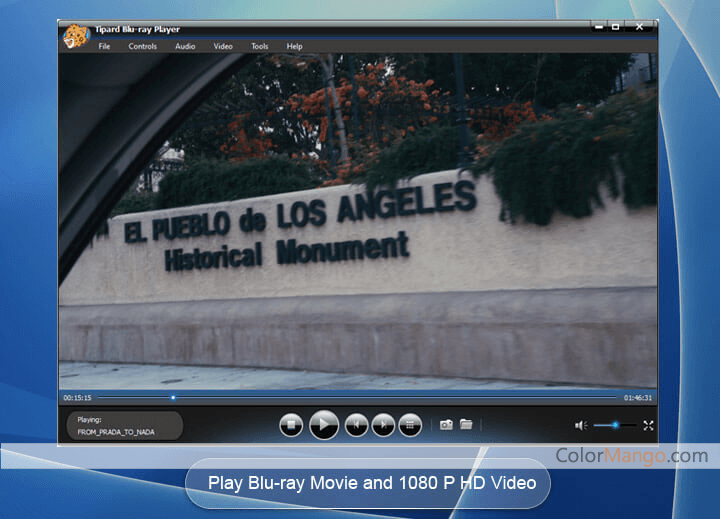The image size is (720, 519).
Task: Click the large Play button
Action: pyautogui.click(x=324, y=425)
